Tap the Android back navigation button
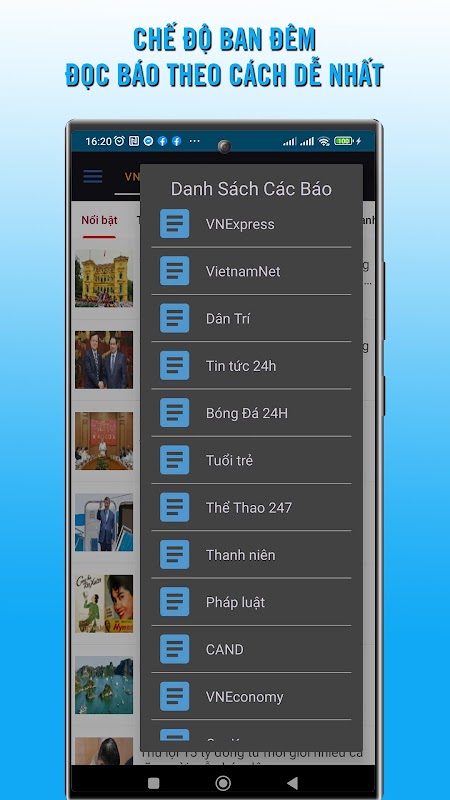This screenshot has width=450, height=800. pyautogui.click(x=292, y=783)
